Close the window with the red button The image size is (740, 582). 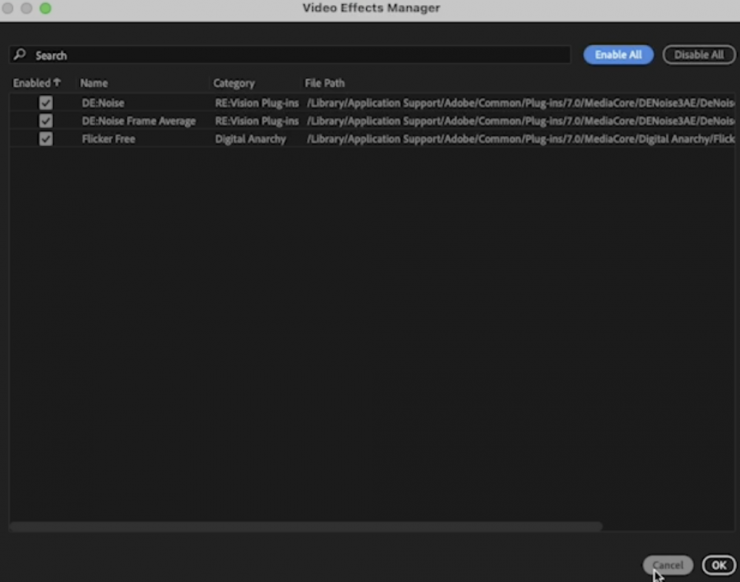coord(9,8)
